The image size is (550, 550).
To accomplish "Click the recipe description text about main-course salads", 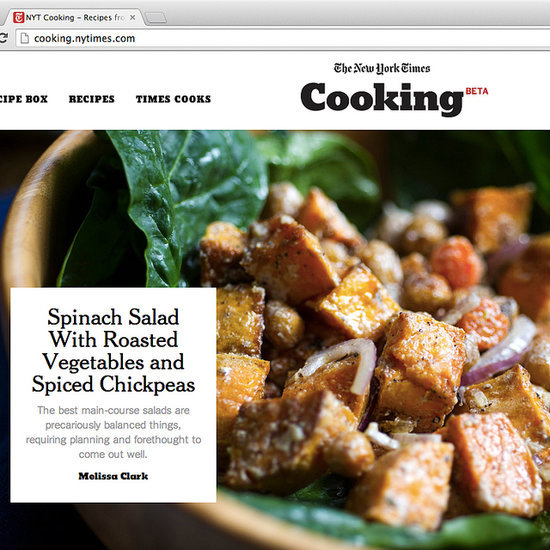I will [x=113, y=432].
